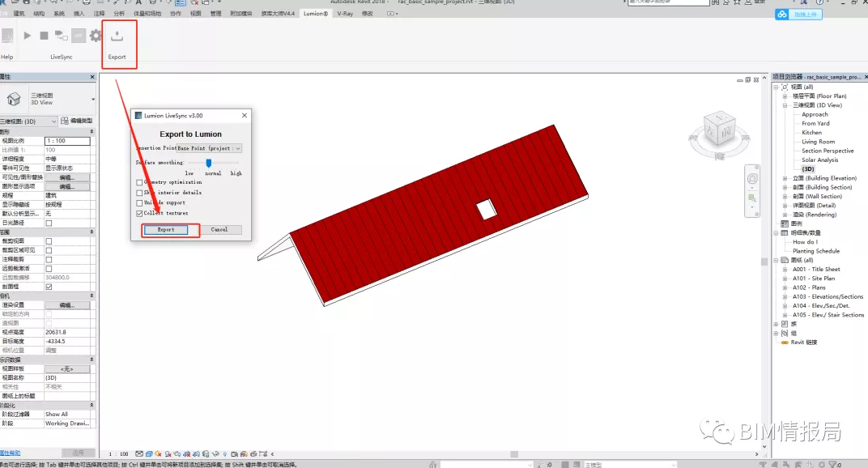This screenshot has height=468, width=868.
Task: Click the cloud upload icon at top right
Action: (x=781, y=15)
